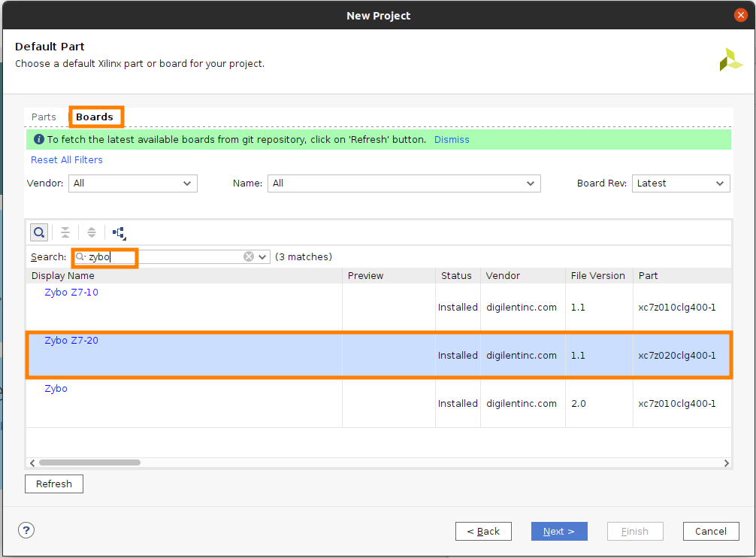Sort by Status column header

point(458,275)
